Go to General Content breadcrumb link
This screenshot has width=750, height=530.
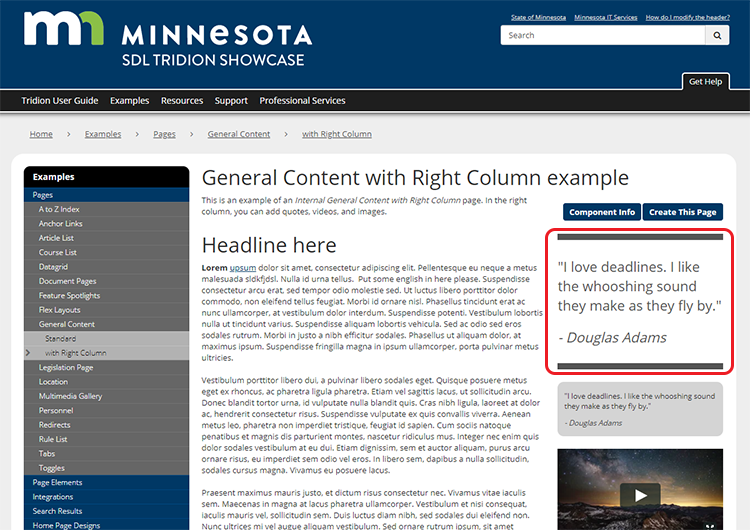239,134
